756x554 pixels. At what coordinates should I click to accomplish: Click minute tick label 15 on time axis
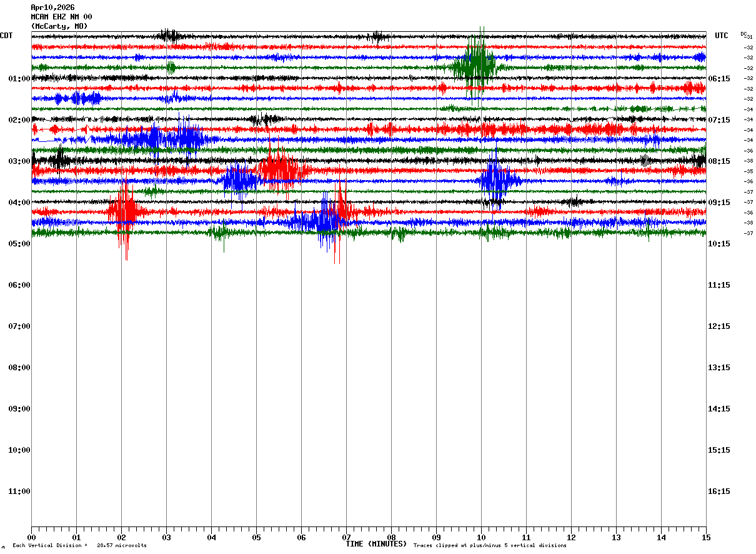tap(706, 537)
